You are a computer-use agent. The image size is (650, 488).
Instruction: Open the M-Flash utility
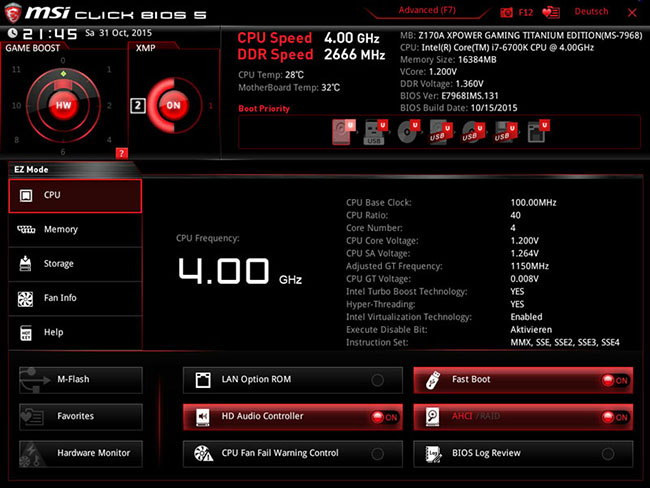pos(81,380)
